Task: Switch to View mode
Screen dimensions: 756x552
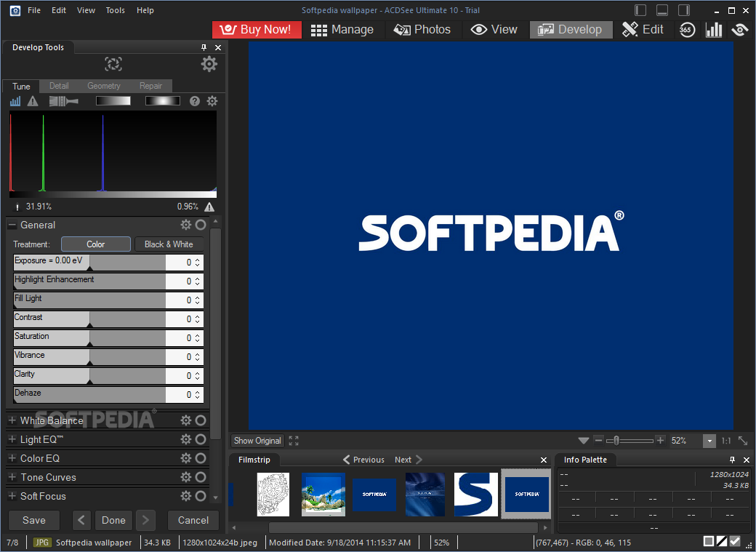Action: coord(494,29)
